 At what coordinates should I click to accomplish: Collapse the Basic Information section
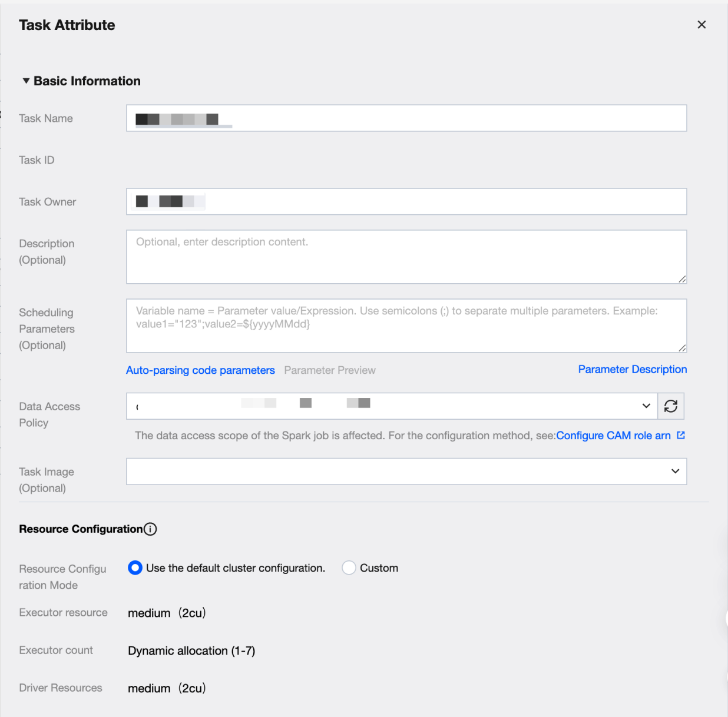pos(26,81)
